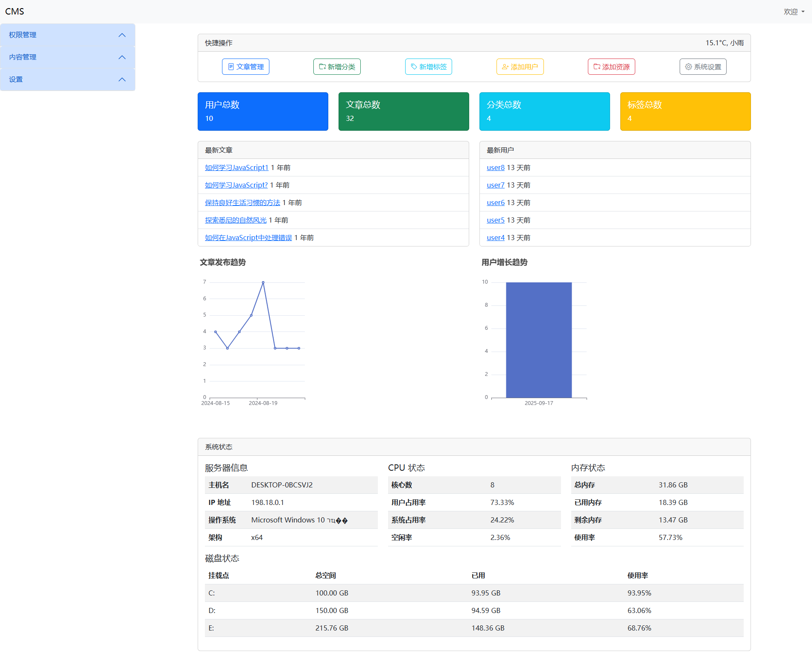Viewport: 812px width, 660px height.
Task: Click the folder icon in 添加资源 button
Action: (597, 67)
